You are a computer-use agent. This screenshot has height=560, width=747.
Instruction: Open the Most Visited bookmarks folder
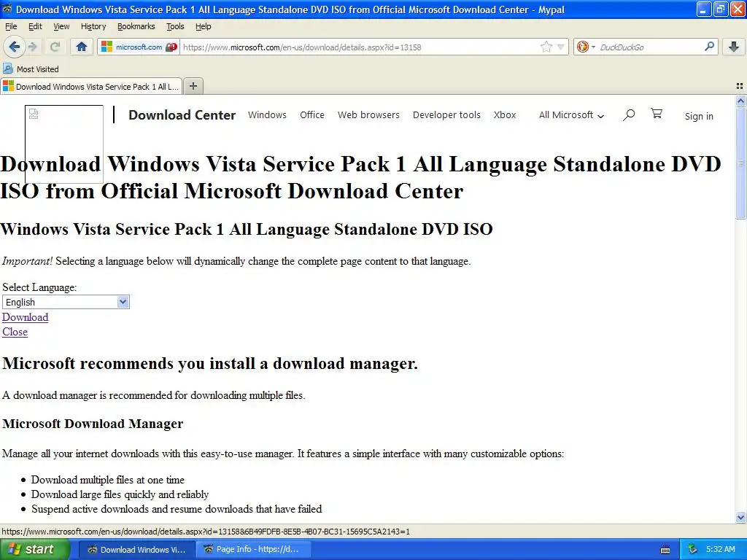[x=31, y=69]
